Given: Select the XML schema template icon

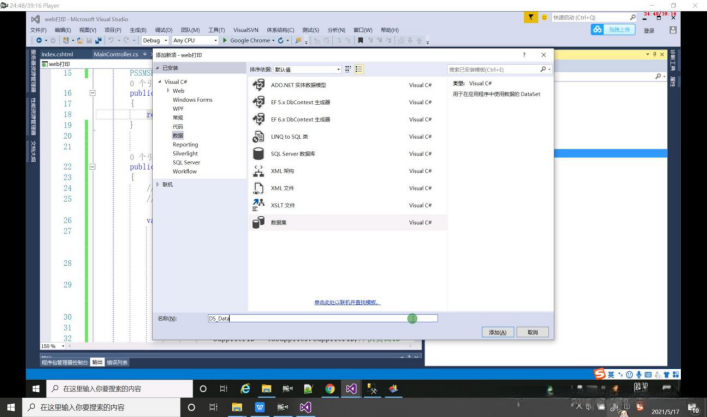Looking at the screenshot, I should tap(258, 171).
